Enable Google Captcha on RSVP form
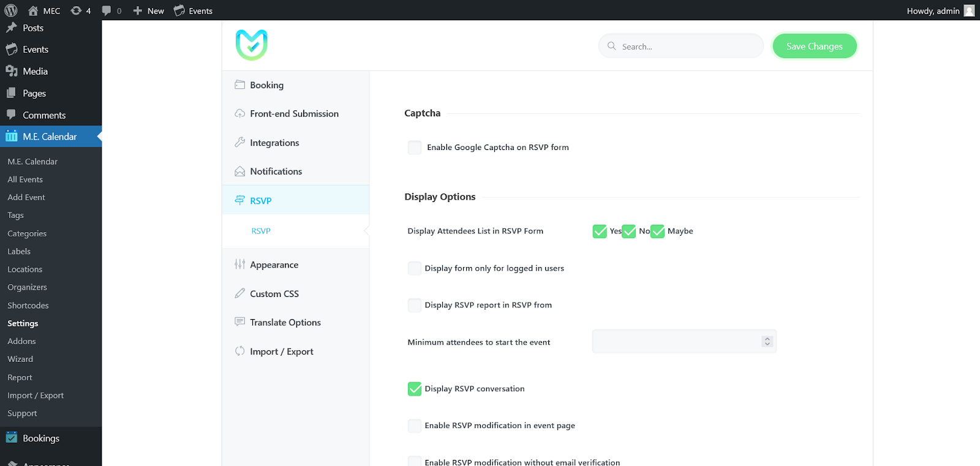The image size is (980, 466). tap(415, 148)
